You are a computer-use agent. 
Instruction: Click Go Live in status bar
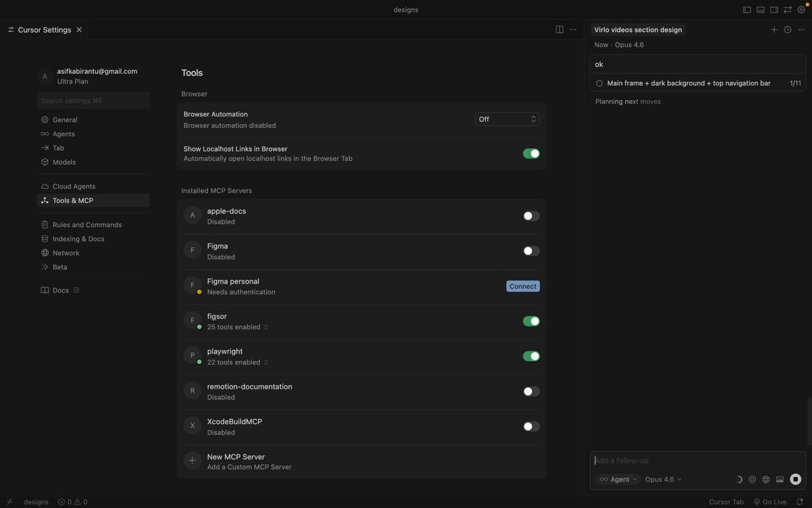(770, 502)
